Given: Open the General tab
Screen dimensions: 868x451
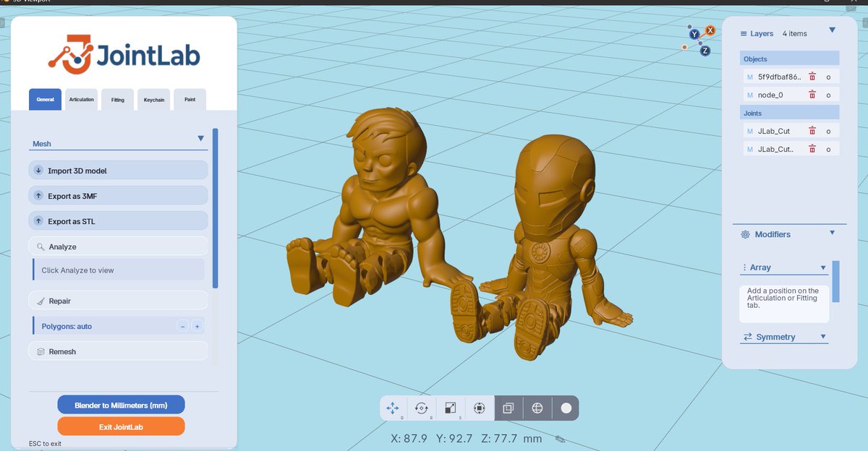Looking at the screenshot, I should [x=45, y=99].
